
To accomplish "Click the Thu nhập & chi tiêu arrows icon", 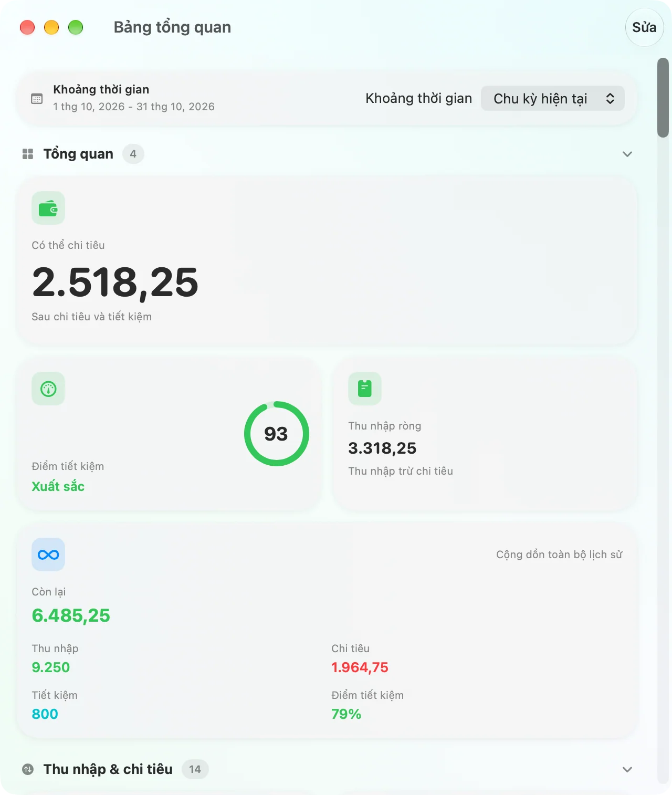I will tap(28, 769).
